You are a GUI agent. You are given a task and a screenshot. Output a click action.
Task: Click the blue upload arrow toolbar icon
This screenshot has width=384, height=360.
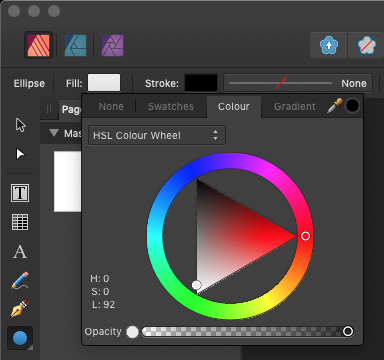[329, 45]
